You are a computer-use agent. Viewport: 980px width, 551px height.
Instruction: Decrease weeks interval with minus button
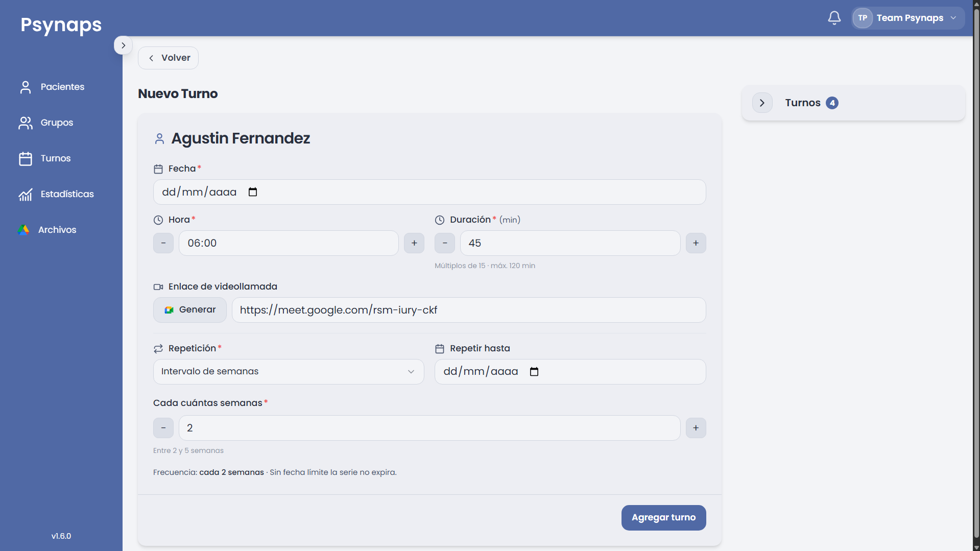(163, 428)
